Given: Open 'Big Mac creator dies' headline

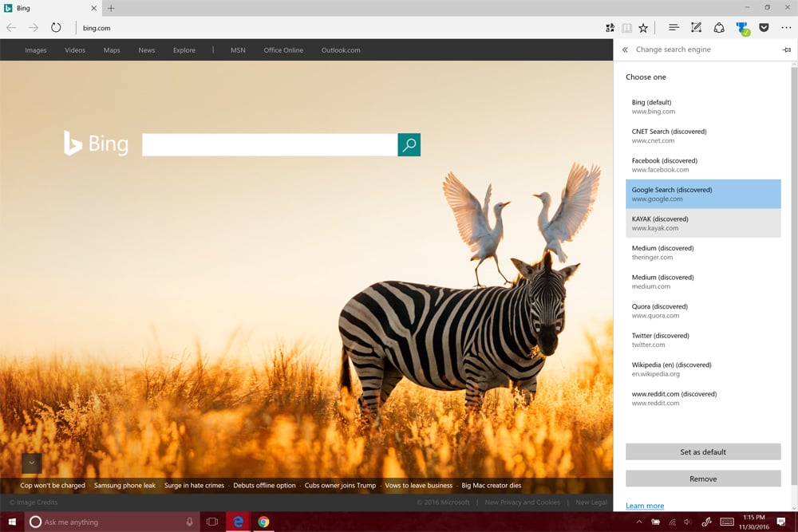Looking at the screenshot, I should 491,485.
